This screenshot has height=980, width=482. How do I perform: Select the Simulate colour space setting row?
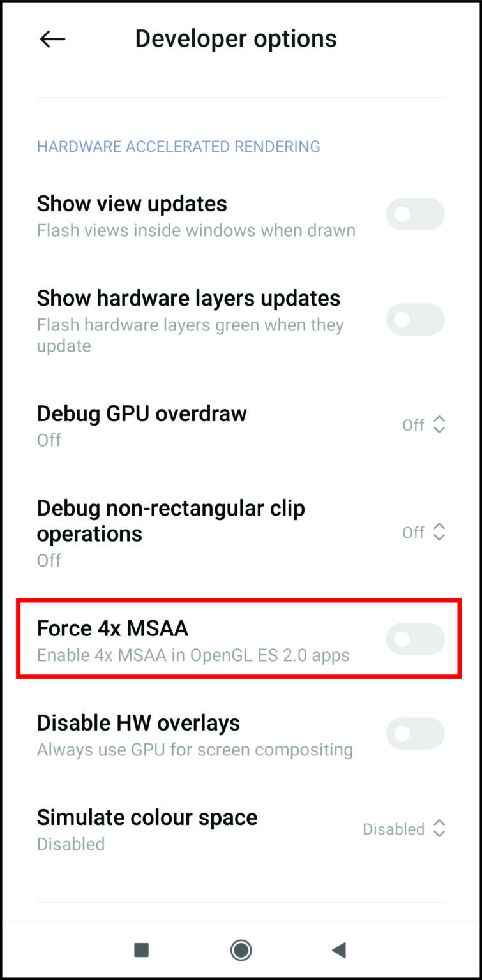241,829
